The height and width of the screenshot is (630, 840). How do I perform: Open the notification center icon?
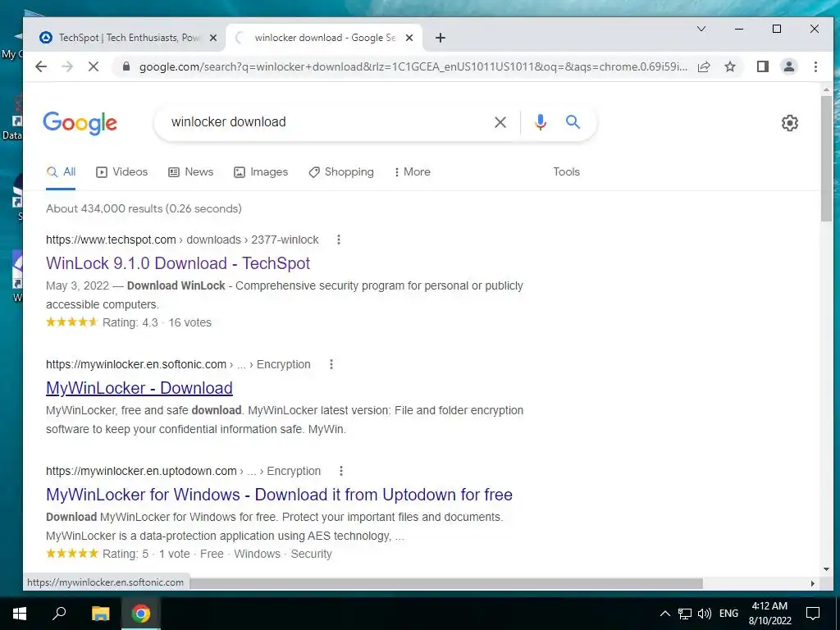(813, 614)
